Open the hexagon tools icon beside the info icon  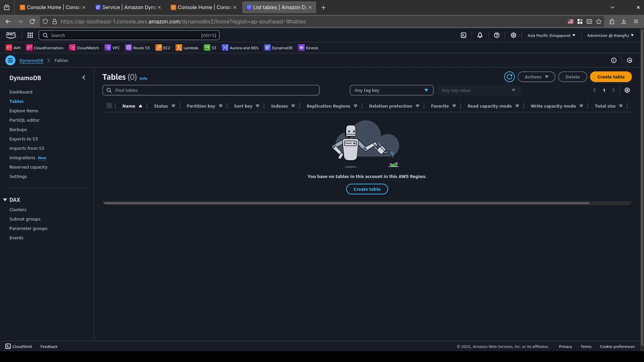point(630,60)
